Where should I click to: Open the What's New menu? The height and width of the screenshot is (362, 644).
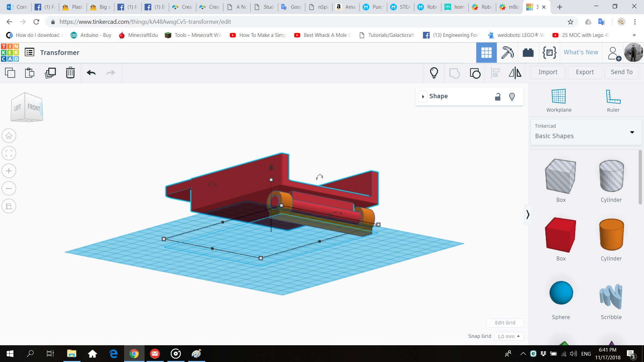(581, 52)
